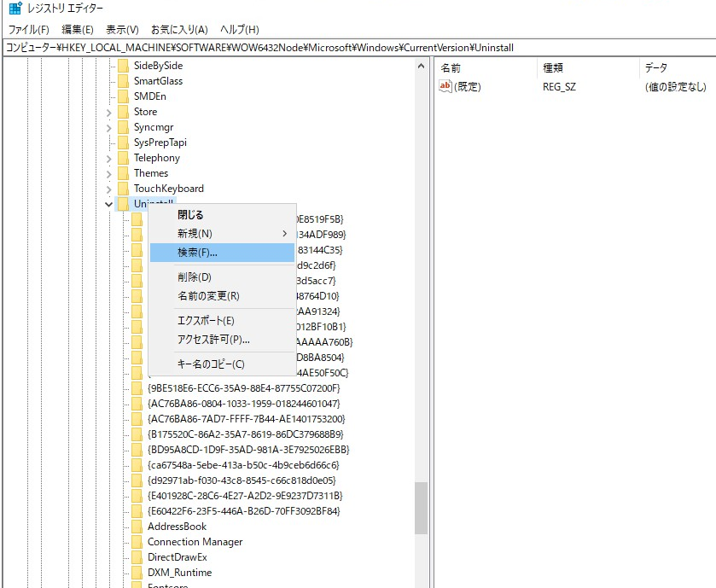Open the 編集(E) menu

[x=77, y=30]
